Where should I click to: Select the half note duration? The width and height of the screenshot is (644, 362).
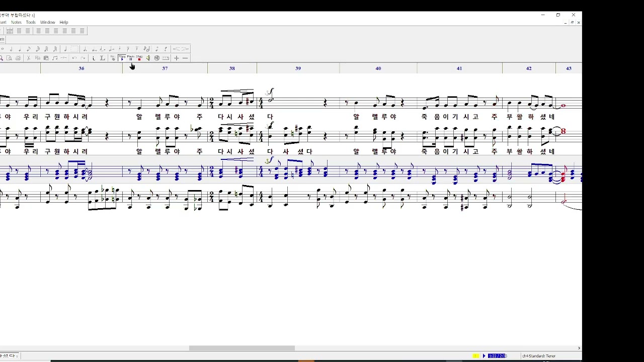(11, 49)
